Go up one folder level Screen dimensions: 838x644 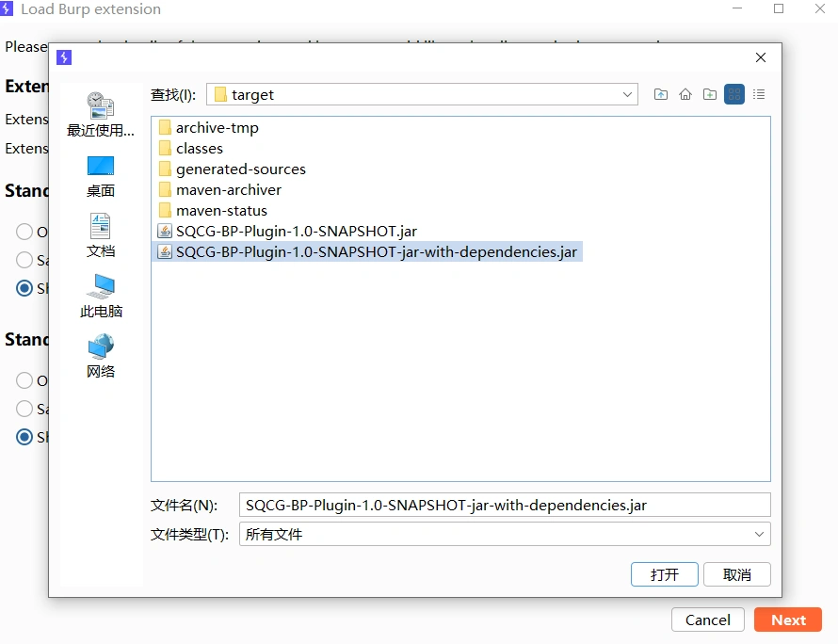(x=661, y=94)
